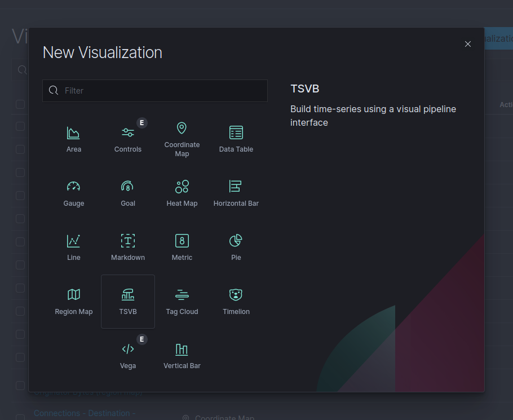
Task: Select the Area visualization type
Action: [x=74, y=138]
